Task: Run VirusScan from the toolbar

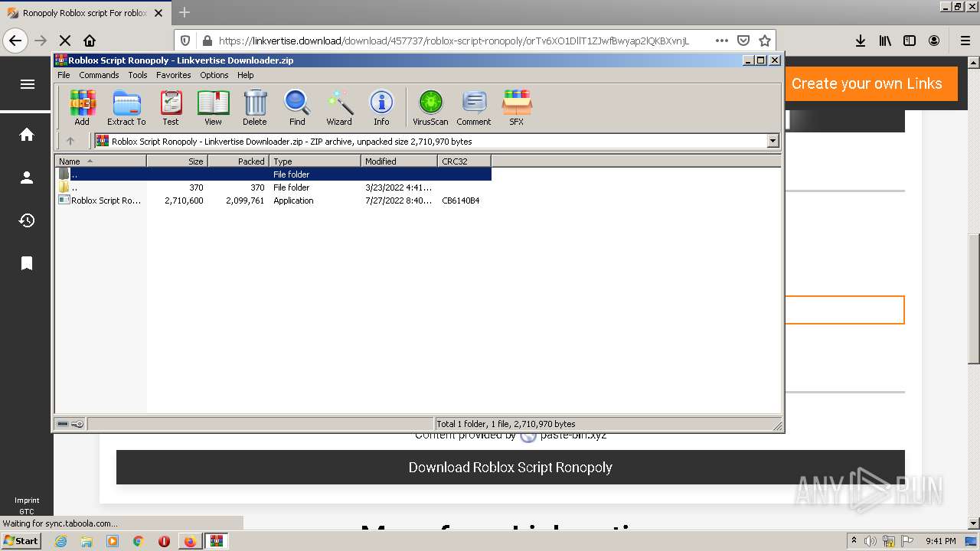Action: 430,107
